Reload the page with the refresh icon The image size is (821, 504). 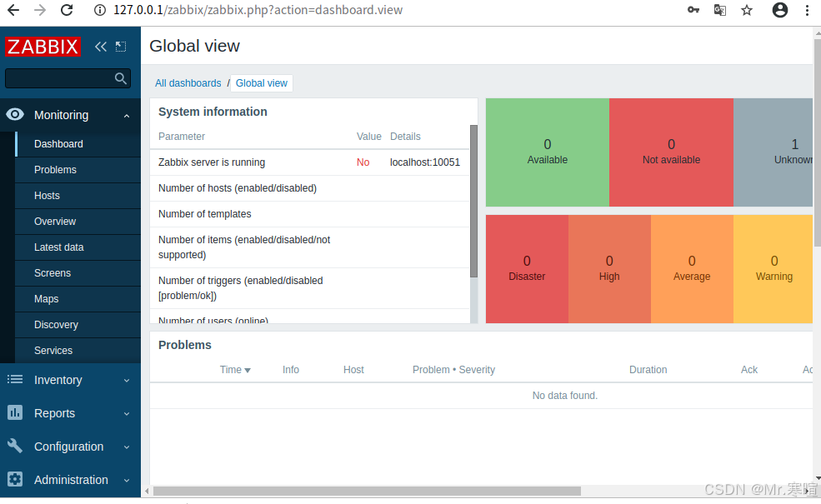[x=67, y=10]
